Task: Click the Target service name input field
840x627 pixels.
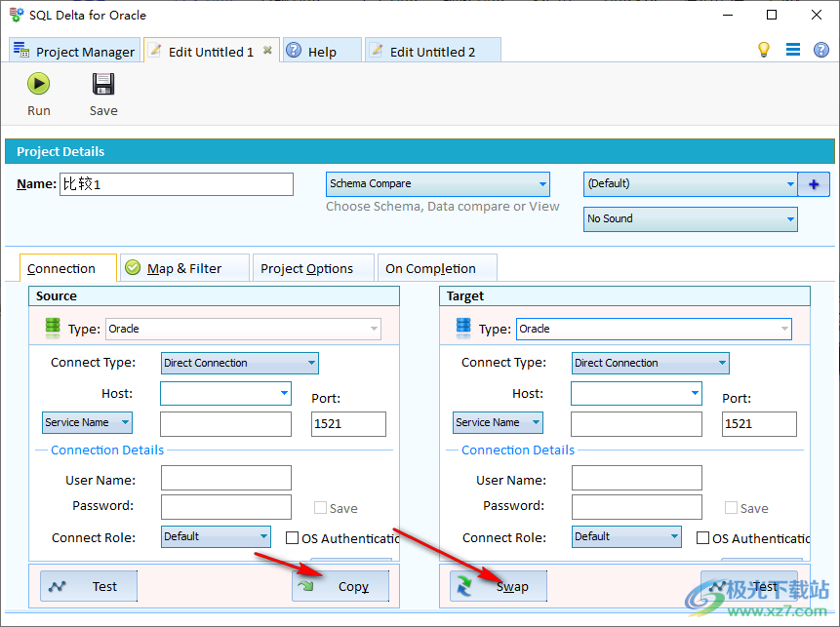Action: point(636,424)
